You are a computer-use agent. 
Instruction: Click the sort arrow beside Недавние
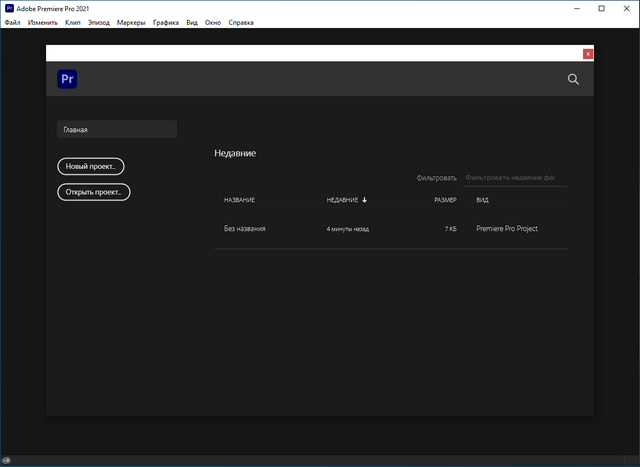[x=365, y=200]
